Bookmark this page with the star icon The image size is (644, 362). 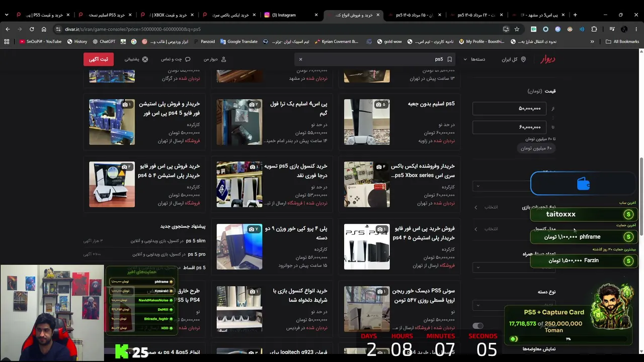517,29
